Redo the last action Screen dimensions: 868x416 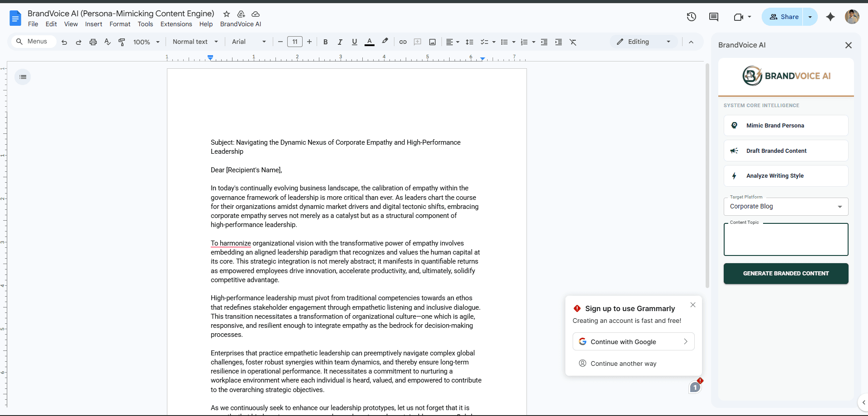coord(79,42)
